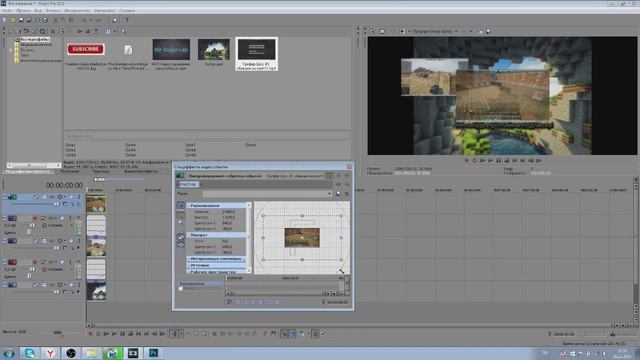Toggle size about center in pan/crop toolbar
This screenshot has width=640, height=360.
(x=181, y=245)
